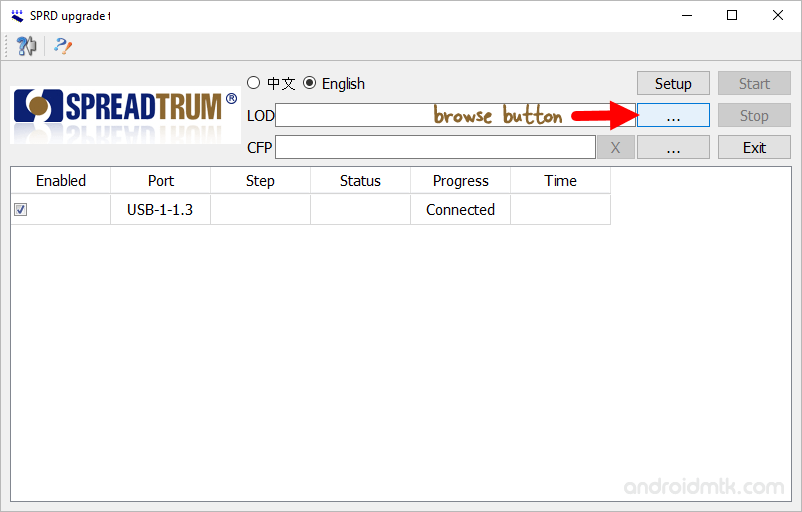This screenshot has height=512, width=802.
Task: Click the Spreadtrum logo image
Action: click(x=125, y=114)
